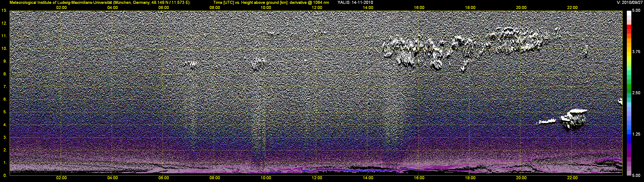Click the '7.' height axis label
Image resolution: width=644 pixels, height=182 pixels.
click(5, 87)
